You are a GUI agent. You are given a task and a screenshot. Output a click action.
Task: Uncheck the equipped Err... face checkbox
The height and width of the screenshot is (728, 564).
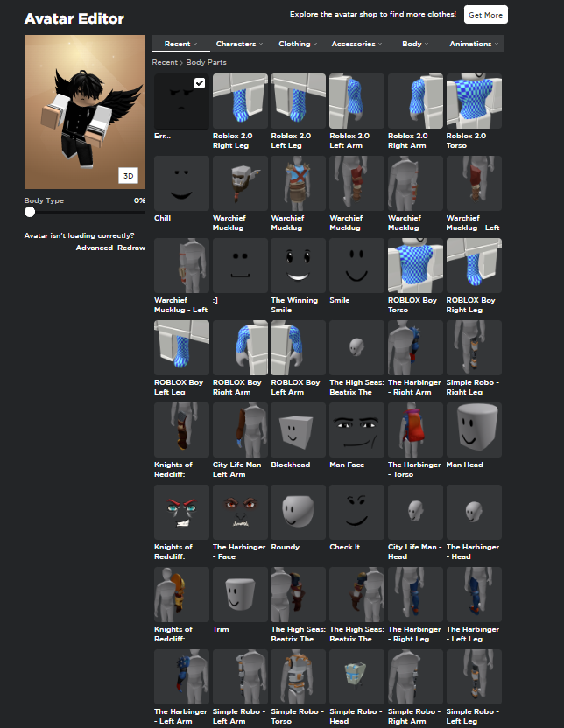(x=200, y=83)
